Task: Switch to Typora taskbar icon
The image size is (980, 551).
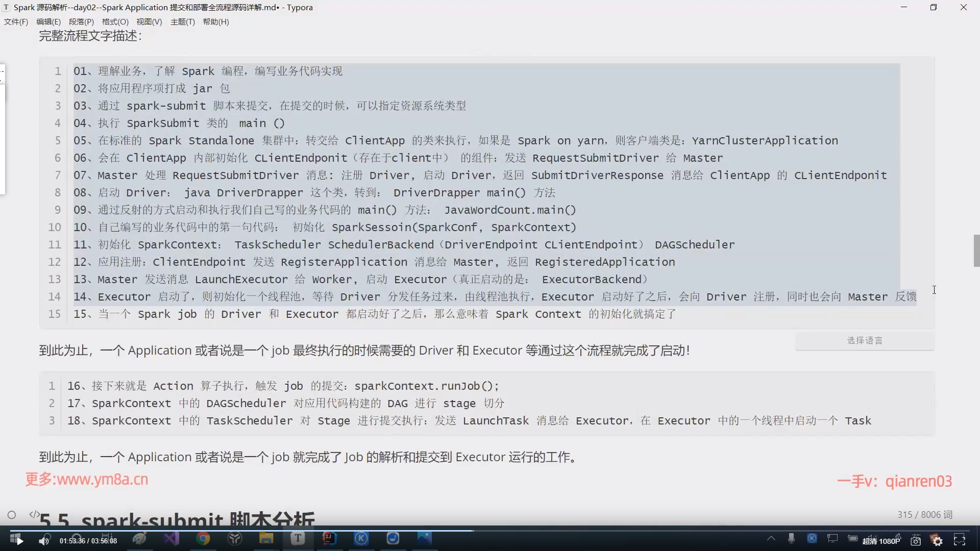Action: pyautogui.click(x=298, y=538)
